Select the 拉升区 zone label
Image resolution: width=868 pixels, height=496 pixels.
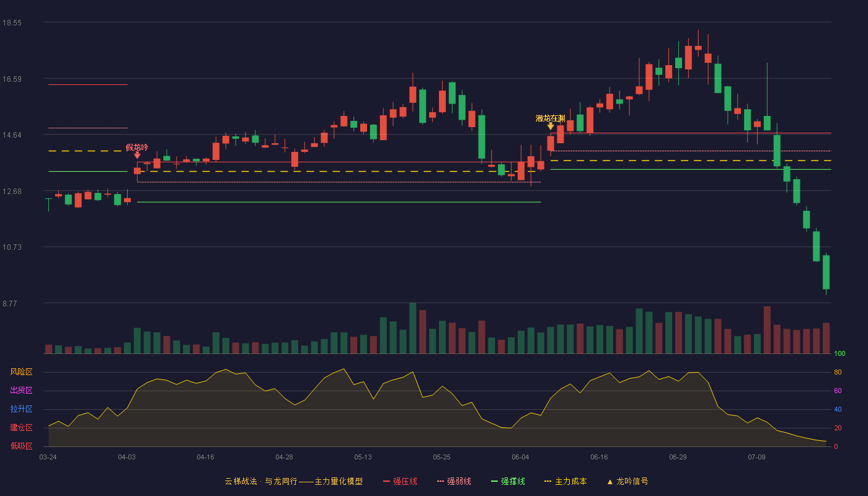[21, 409]
